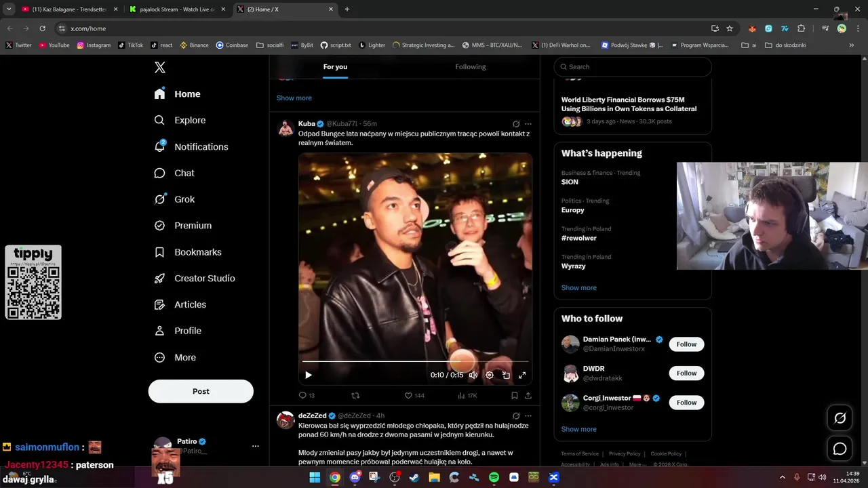View analytics 17K on Kuba's post
Image resolution: width=868 pixels, height=488 pixels.
(x=467, y=395)
